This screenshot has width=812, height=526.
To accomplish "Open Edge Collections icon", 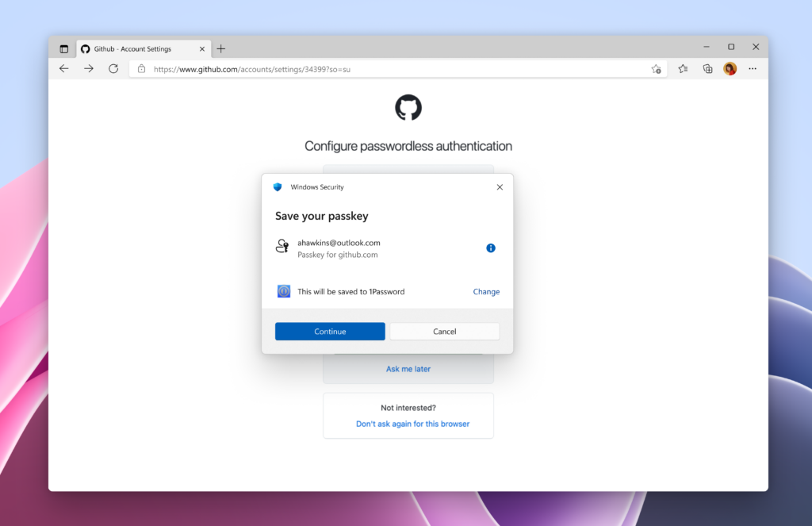I will tap(707, 69).
